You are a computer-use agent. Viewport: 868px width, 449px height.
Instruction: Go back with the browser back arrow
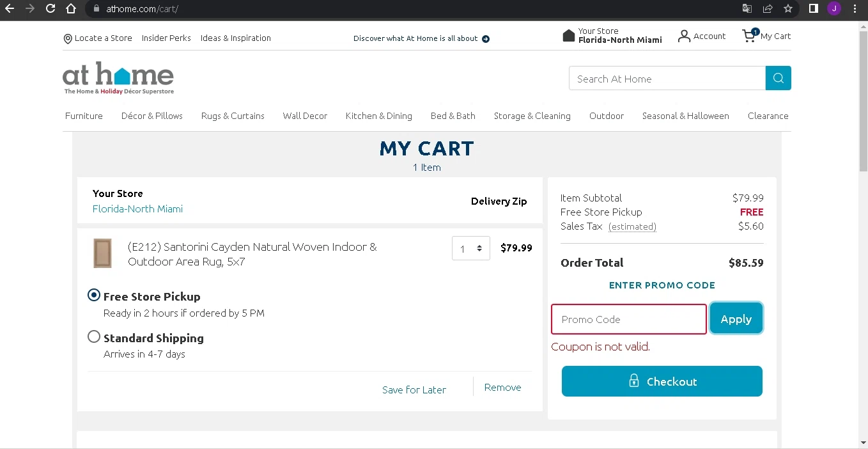point(10,9)
